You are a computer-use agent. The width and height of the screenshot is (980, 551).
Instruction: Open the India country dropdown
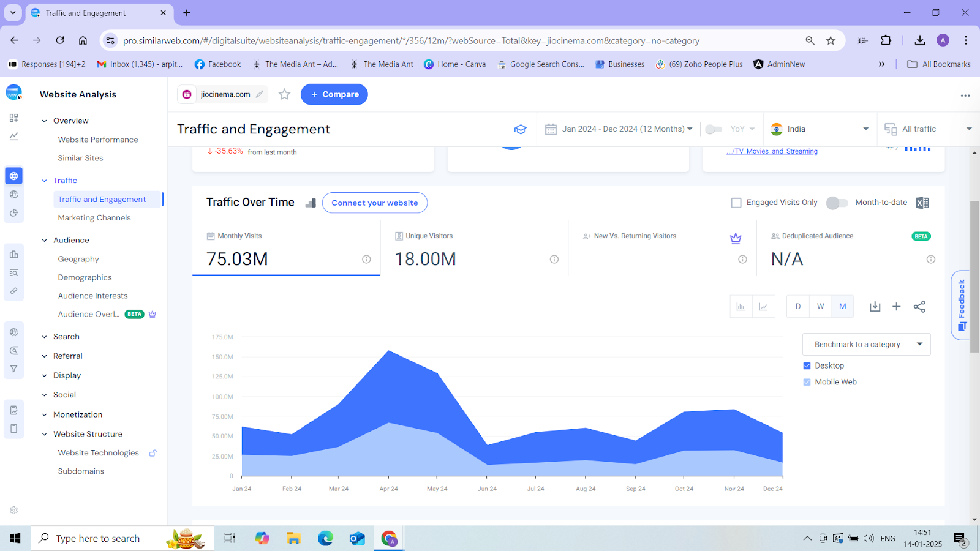point(820,129)
